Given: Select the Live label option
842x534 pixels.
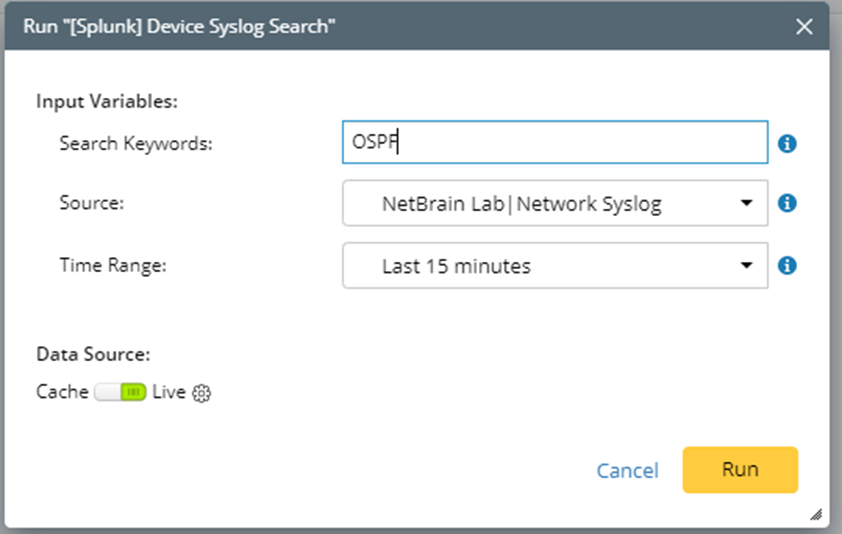Looking at the screenshot, I should [x=169, y=392].
